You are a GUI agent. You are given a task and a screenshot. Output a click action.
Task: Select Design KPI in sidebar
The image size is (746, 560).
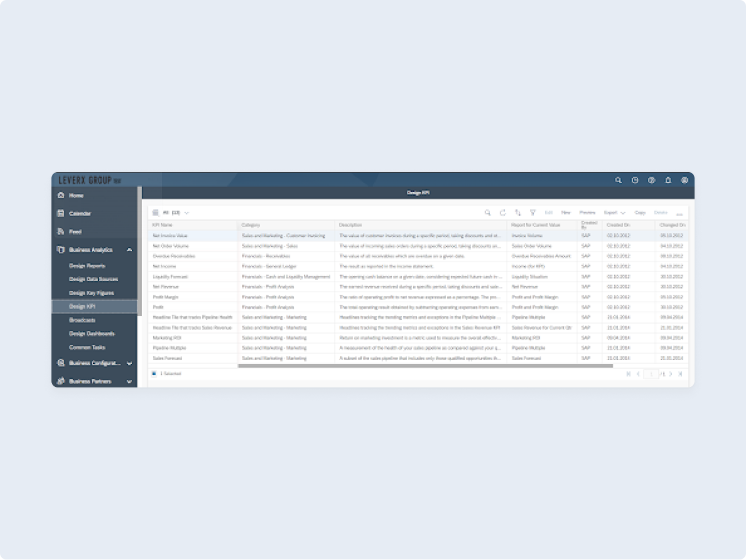click(94, 307)
